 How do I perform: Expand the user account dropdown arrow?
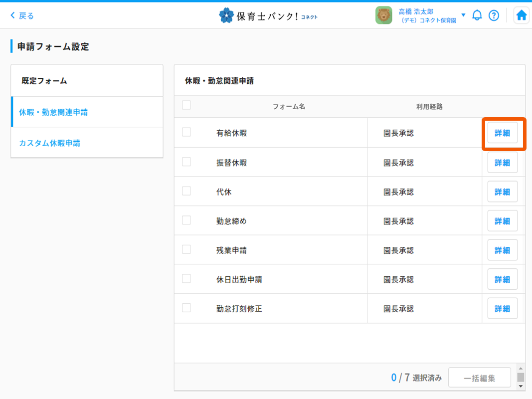pos(463,15)
